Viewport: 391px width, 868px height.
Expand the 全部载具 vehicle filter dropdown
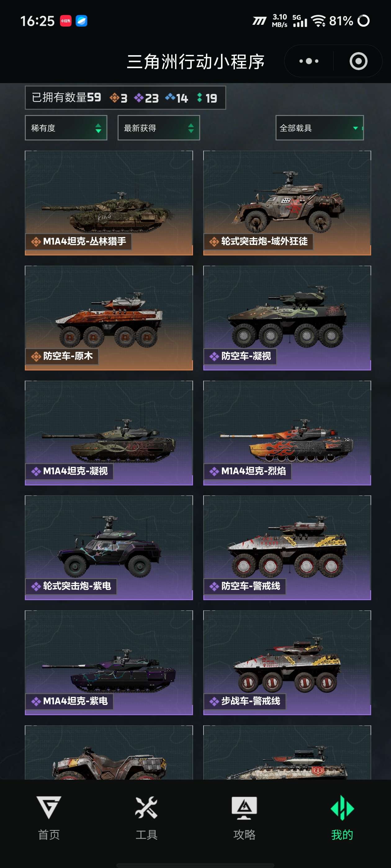pyautogui.click(x=320, y=128)
